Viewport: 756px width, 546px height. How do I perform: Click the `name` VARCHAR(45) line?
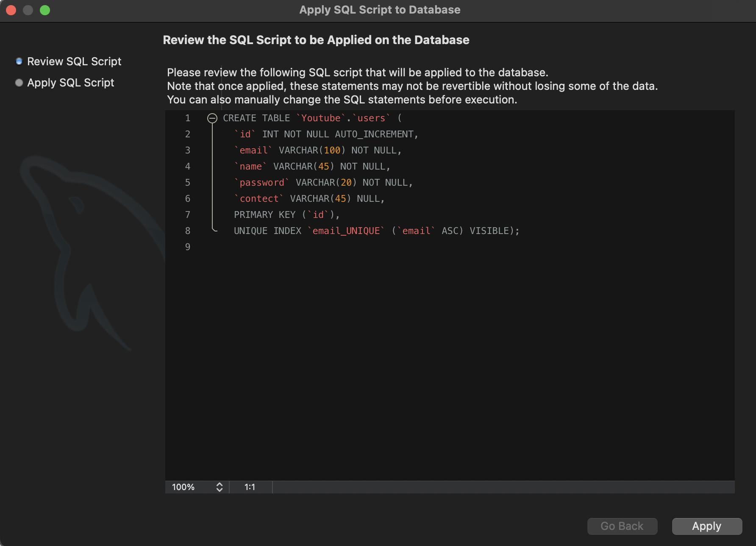[x=312, y=167]
